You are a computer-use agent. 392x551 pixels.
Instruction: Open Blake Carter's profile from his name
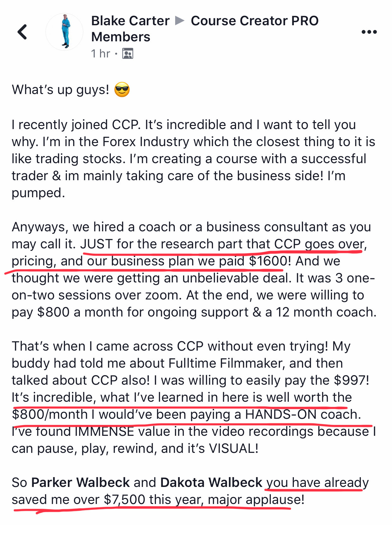coord(130,21)
